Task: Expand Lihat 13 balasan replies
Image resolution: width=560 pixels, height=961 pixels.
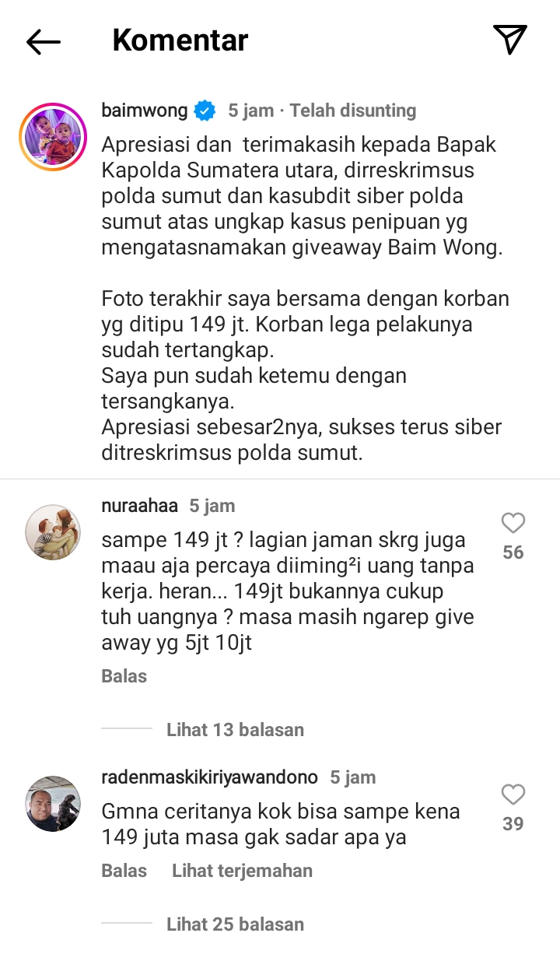Action: click(235, 730)
